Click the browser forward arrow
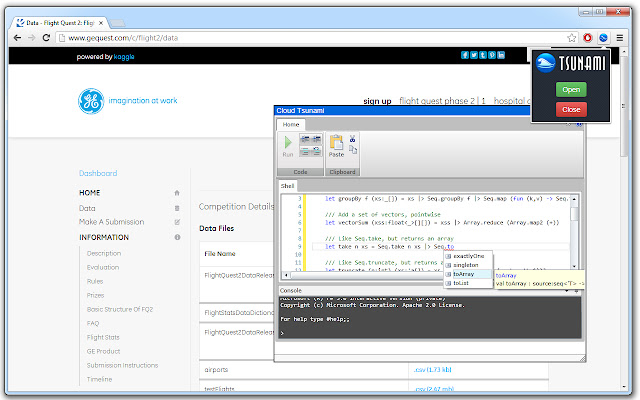This screenshot has width=640, height=400. click(x=31, y=38)
